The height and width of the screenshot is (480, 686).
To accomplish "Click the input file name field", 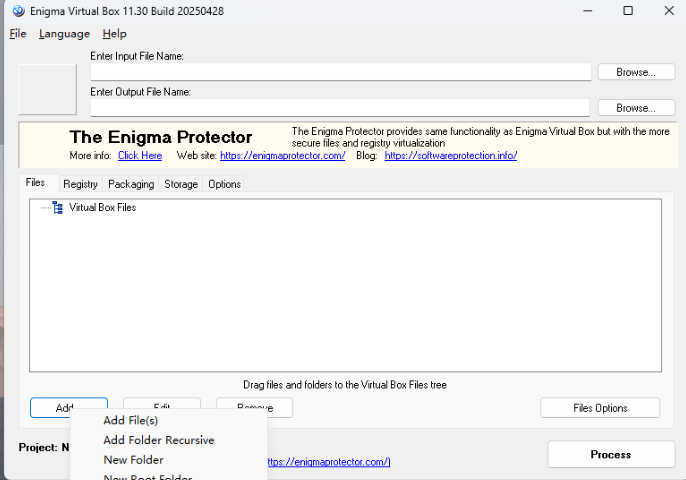I will click(341, 72).
